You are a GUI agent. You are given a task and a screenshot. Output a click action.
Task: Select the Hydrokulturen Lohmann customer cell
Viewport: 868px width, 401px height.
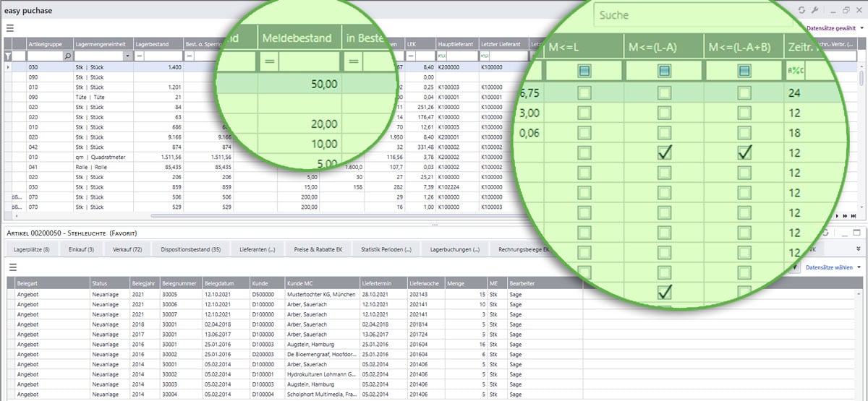pos(321,375)
